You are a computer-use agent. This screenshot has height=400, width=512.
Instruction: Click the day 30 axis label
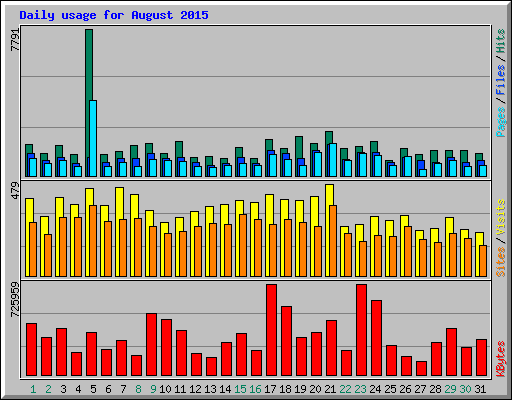click(465, 389)
